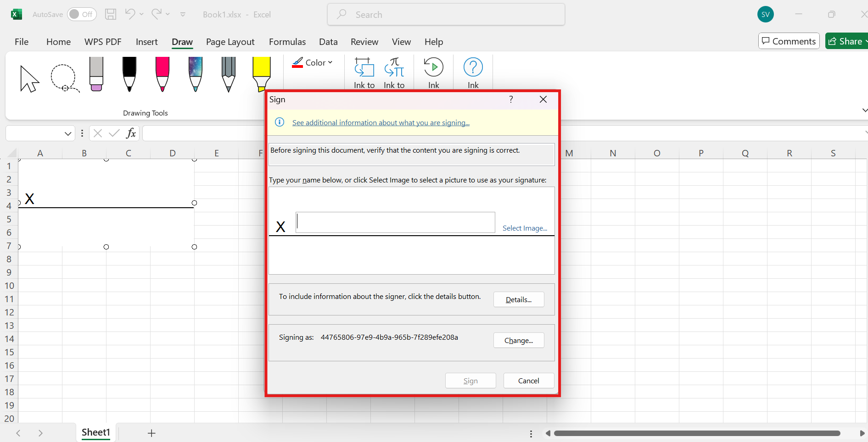
Task: Add a new sheet
Action: coord(151,433)
